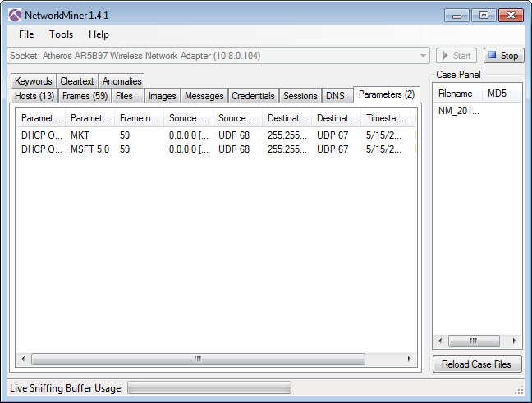
Task: Sort by the Frame n... column header
Action: [139, 118]
